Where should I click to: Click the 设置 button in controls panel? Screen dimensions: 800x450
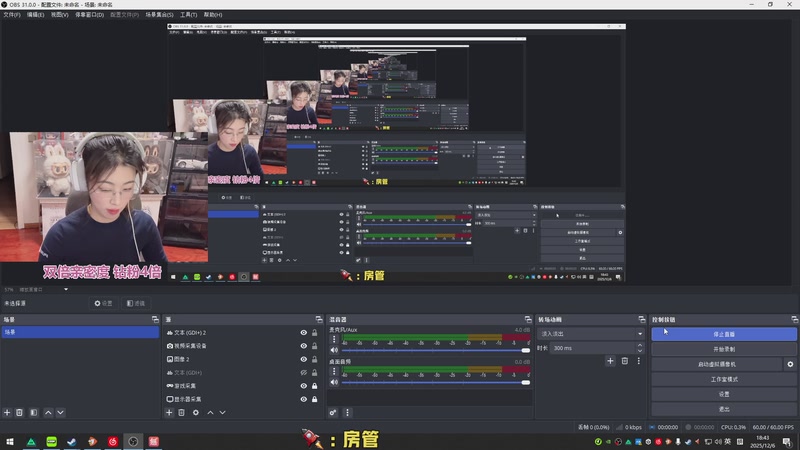tap(724, 394)
